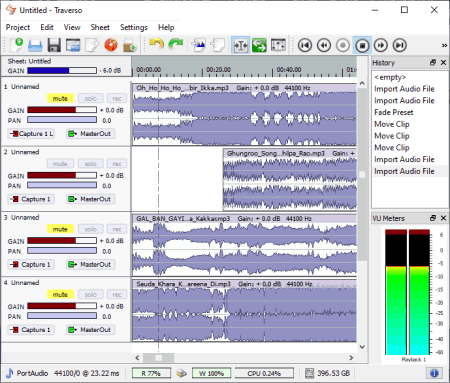
Task: Toggle solo on track 2
Action: pos(91,164)
